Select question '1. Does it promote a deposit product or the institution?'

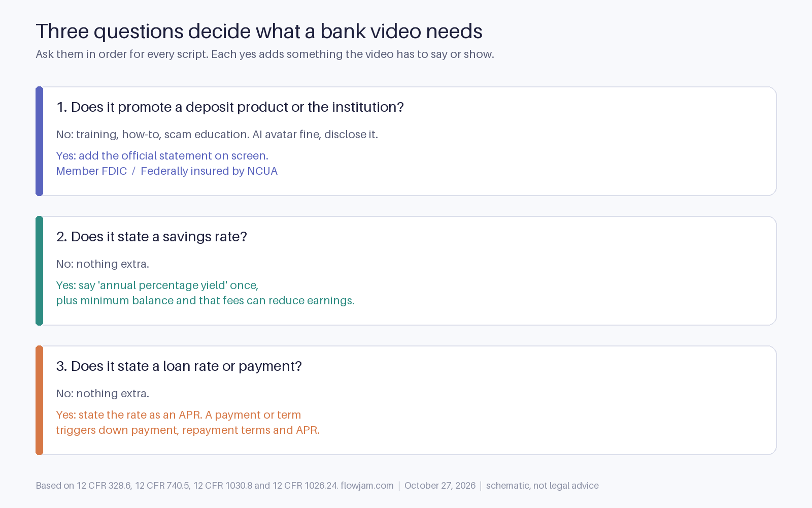click(x=230, y=107)
